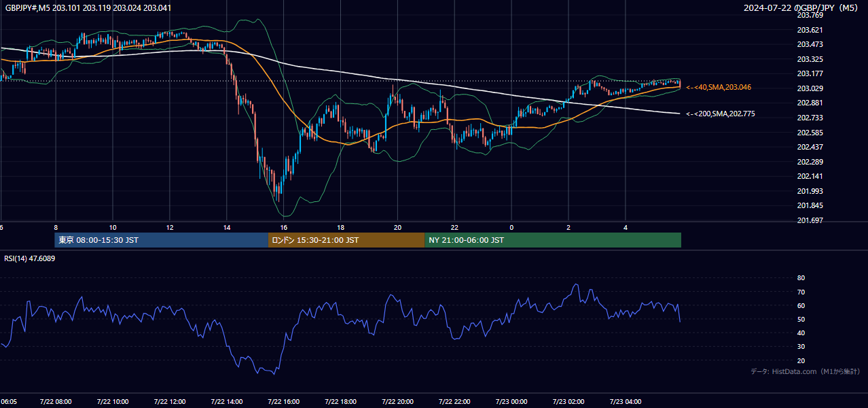The height and width of the screenshot is (408, 868).
Task: Click the 7/23 02:00 bottom time label
Action: (x=568, y=402)
